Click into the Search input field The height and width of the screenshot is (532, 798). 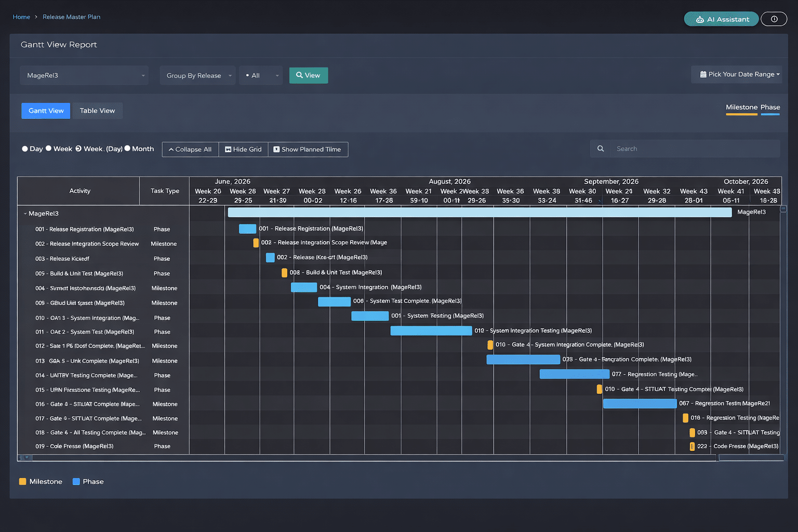click(x=694, y=149)
